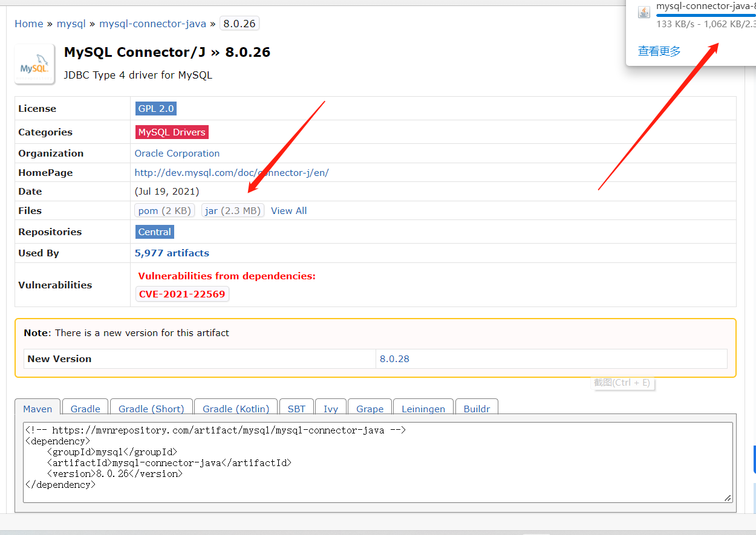Switch to the Maven tab
This screenshot has height=535, width=756.
click(x=37, y=409)
